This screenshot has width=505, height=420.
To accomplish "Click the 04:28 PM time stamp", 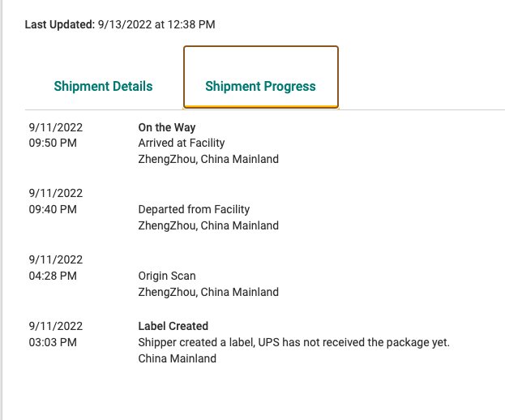I will tap(53, 276).
